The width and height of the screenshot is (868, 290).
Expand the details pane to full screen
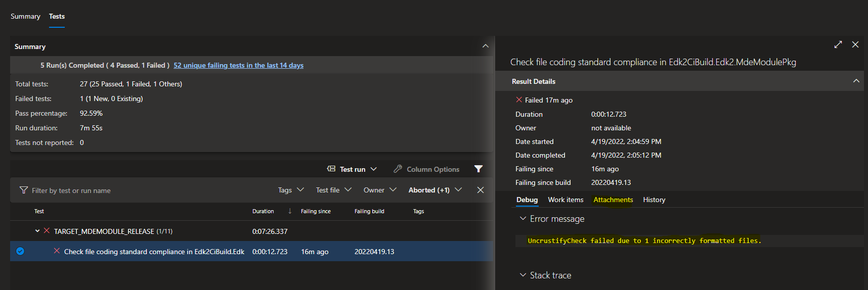(x=838, y=44)
